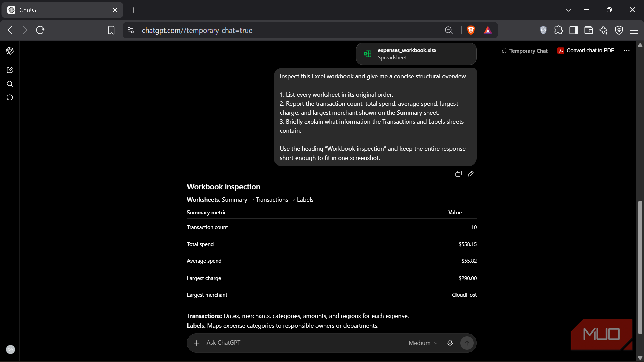Open the Brave Rewards triangle icon
This screenshot has width=644, height=362.
tap(488, 30)
